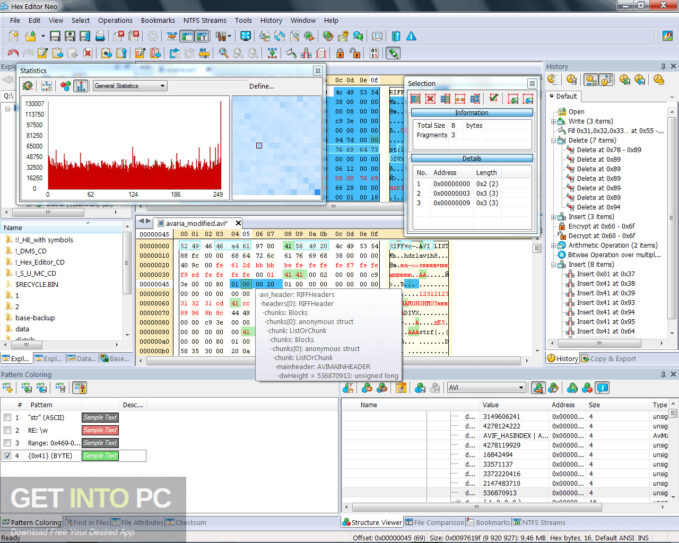Switch to the Copy & Export tab
This screenshot has width=679, height=543.
(608, 359)
